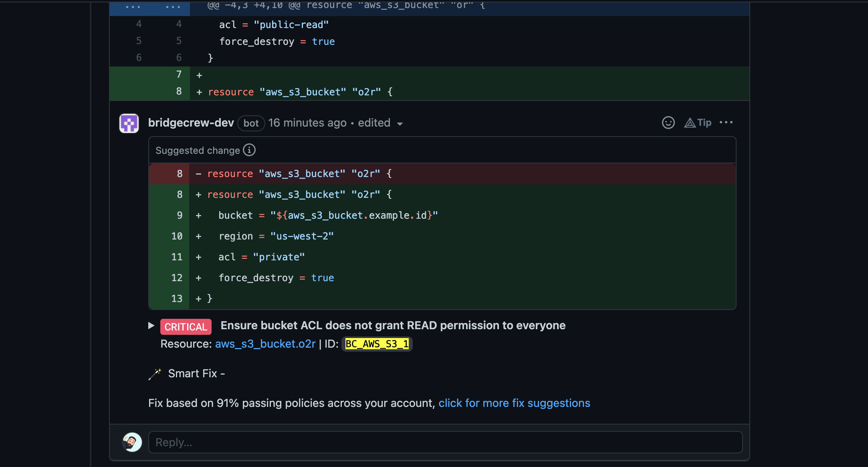868x467 pixels.
Task: Focus the Reply text field
Action: (445, 442)
